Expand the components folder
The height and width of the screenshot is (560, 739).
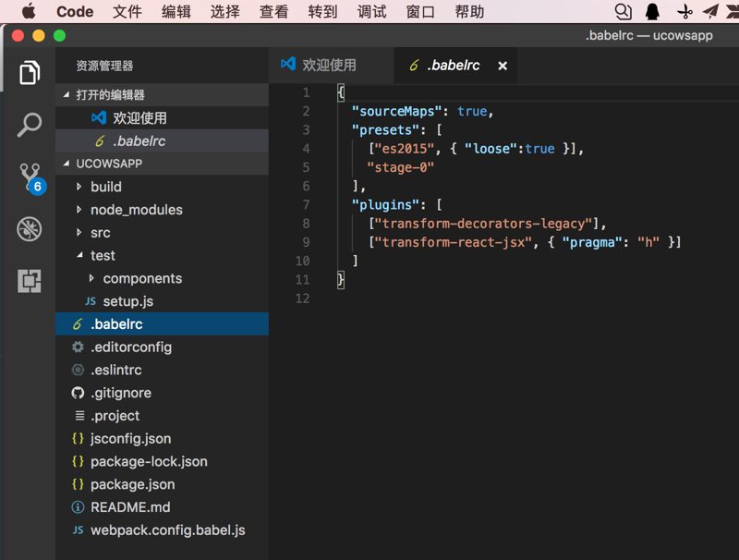click(x=91, y=278)
